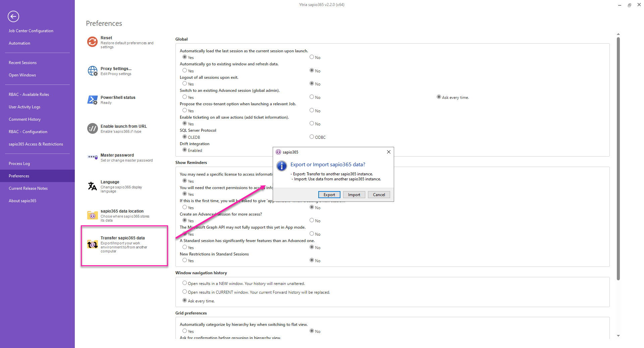Select Open results in CURRENT window

[184, 292]
